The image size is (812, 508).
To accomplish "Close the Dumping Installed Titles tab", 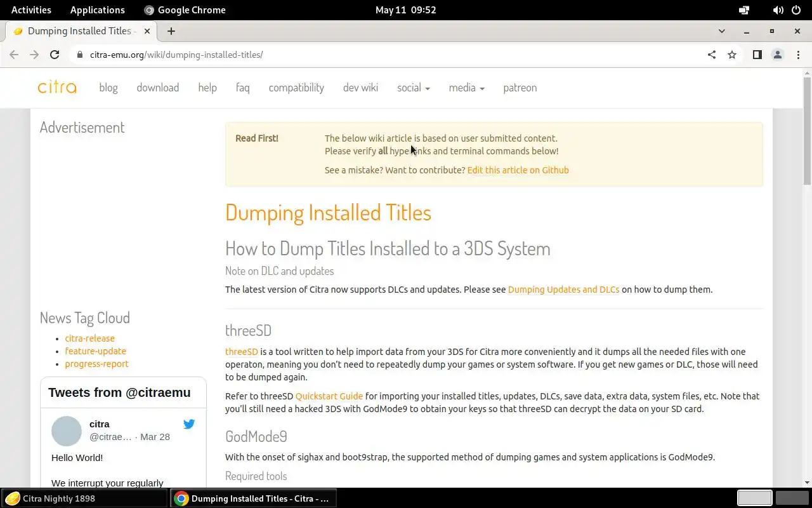I will pos(148,31).
